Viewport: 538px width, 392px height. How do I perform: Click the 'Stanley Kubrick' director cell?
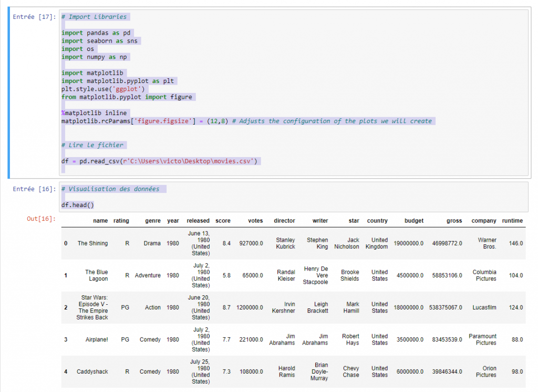point(285,243)
